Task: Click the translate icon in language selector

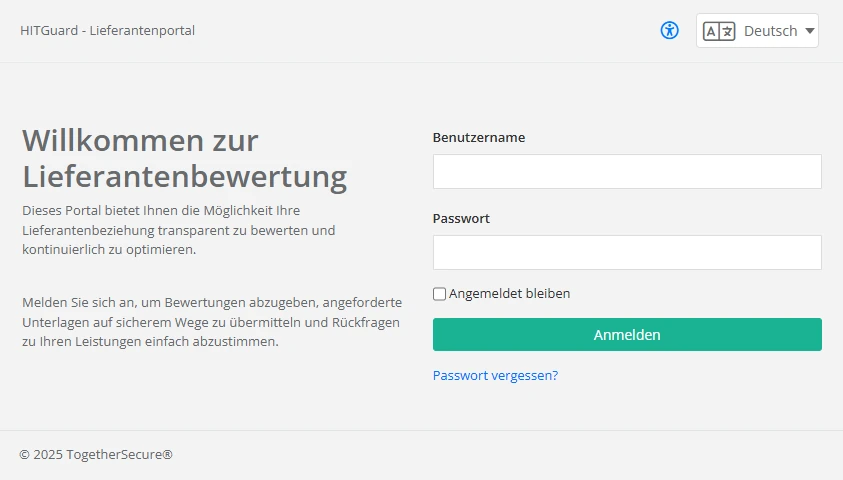Action: [719, 31]
